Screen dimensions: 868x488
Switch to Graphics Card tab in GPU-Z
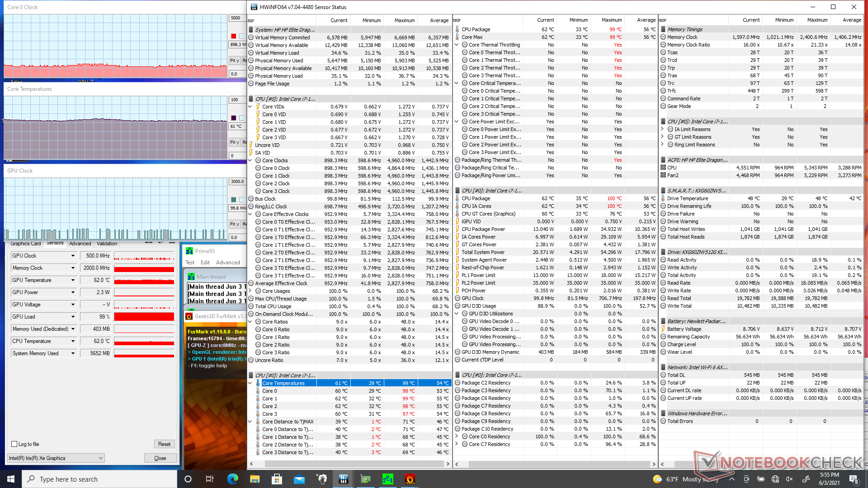[26, 244]
